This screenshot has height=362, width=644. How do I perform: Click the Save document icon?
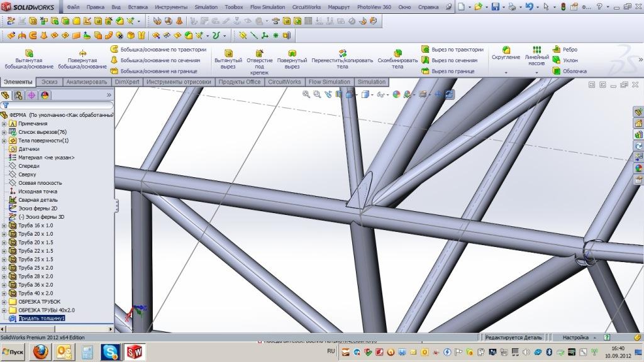[495, 6]
